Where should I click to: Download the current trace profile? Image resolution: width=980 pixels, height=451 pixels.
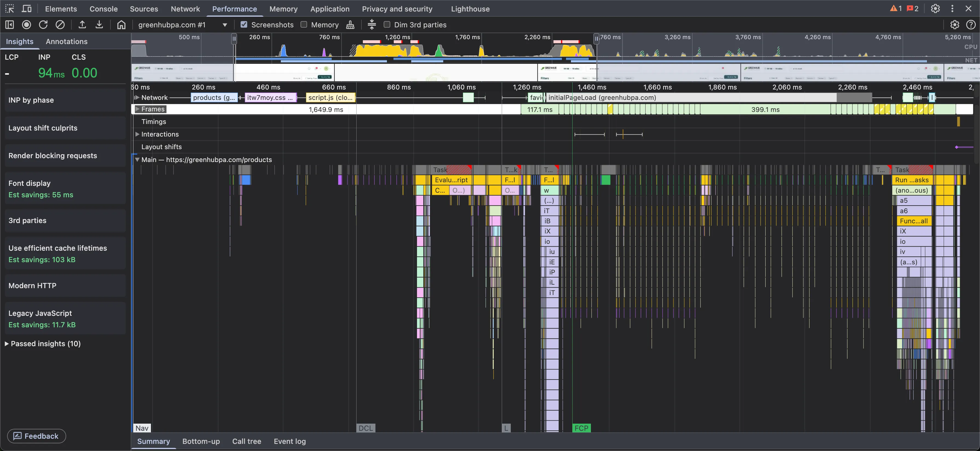(99, 25)
